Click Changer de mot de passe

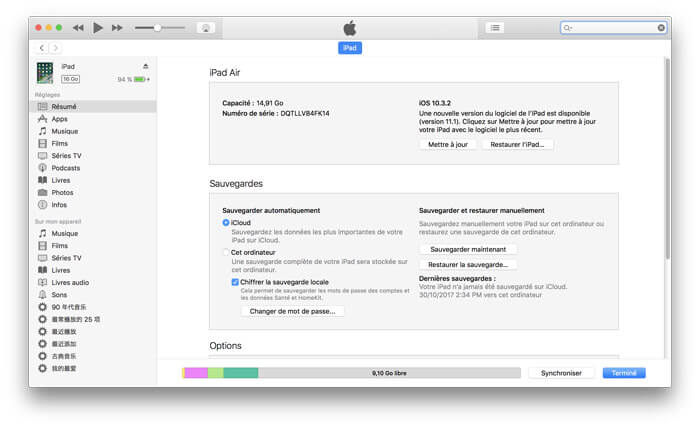(292, 311)
